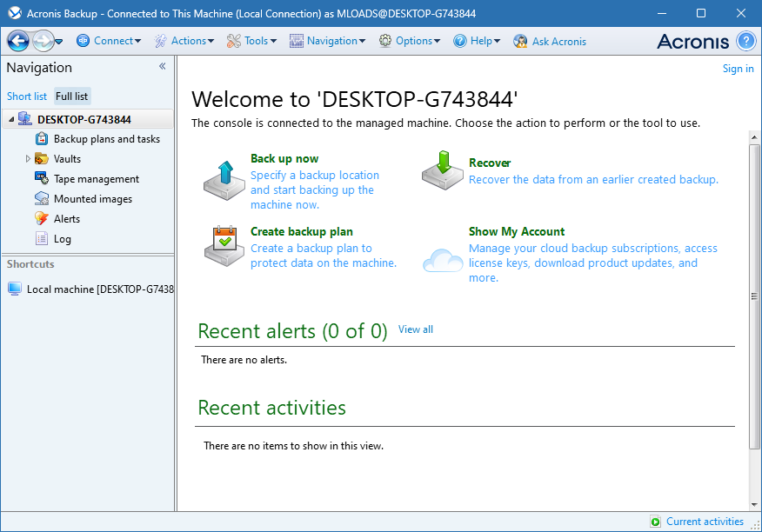This screenshot has height=532, width=762.
Task: Click the large blue help button beside Acronis logo
Action: click(746, 41)
